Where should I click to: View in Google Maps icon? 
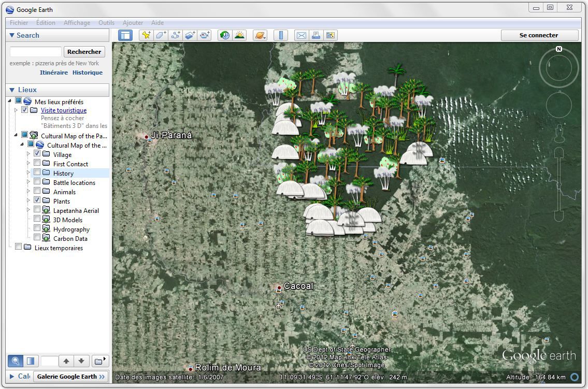pyautogui.click(x=331, y=35)
